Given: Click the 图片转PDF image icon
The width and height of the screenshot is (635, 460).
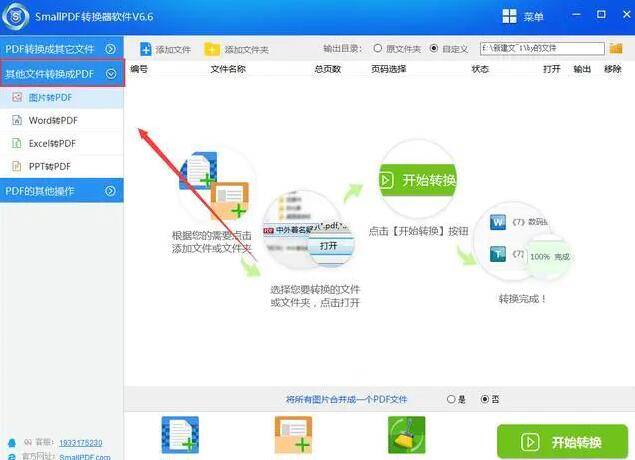Looking at the screenshot, I should click(x=17, y=97).
